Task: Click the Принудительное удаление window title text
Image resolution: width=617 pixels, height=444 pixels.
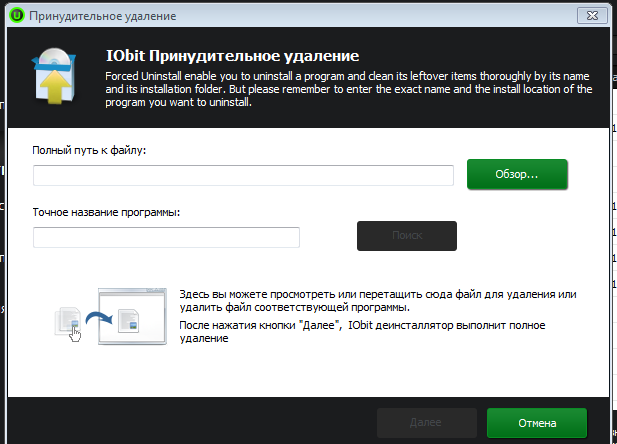Action: pyautogui.click(x=103, y=16)
